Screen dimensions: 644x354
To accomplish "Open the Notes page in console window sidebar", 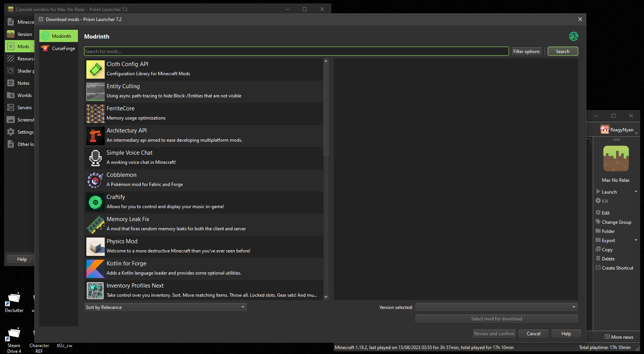I will pos(20,83).
